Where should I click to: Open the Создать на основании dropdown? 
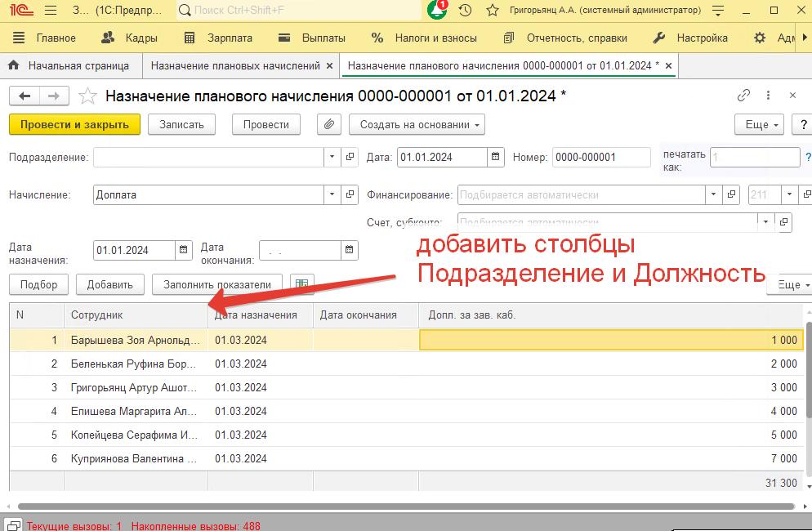tap(417, 124)
